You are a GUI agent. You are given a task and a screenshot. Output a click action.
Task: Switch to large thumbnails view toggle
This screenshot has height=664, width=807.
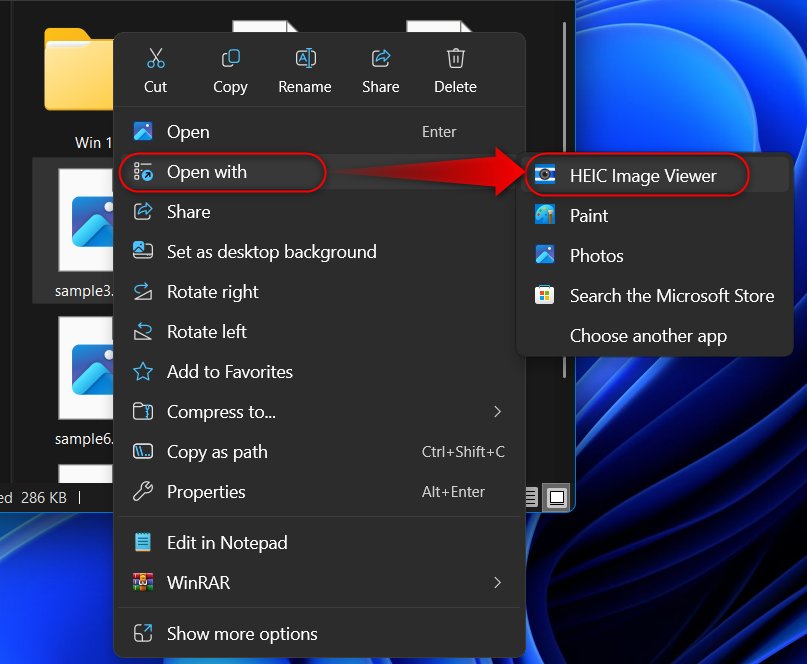pos(557,497)
